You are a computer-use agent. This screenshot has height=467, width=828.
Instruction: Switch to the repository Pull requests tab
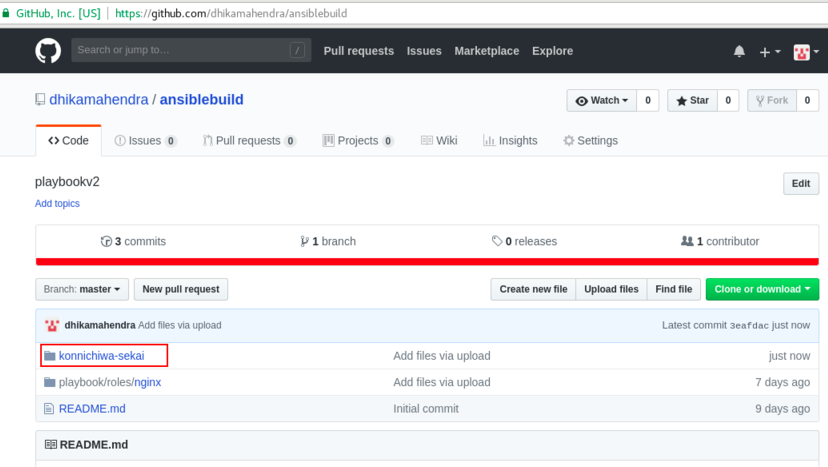pyautogui.click(x=249, y=141)
